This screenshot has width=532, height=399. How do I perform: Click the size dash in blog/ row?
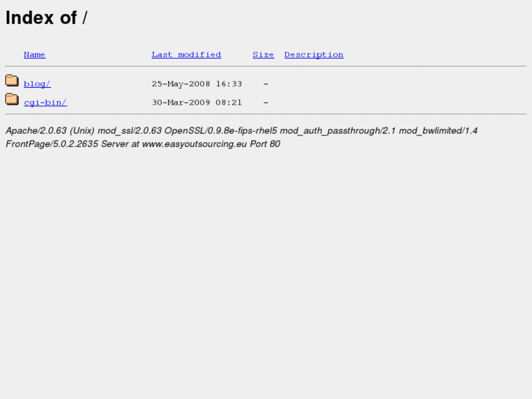pyautogui.click(x=266, y=84)
